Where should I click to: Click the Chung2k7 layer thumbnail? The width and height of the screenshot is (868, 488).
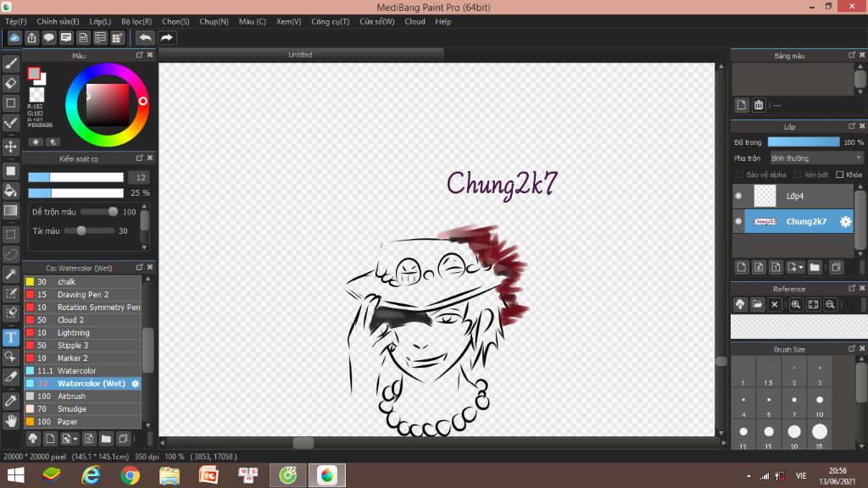765,221
